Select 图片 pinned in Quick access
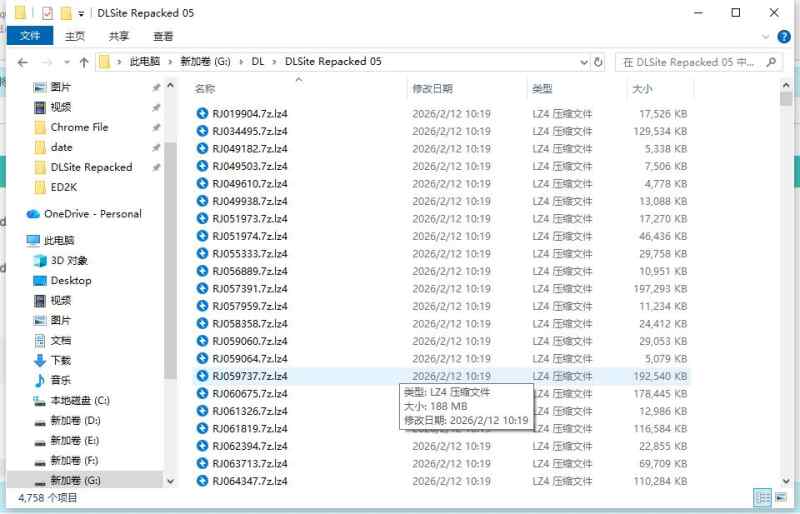800x514 pixels. pos(61,87)
